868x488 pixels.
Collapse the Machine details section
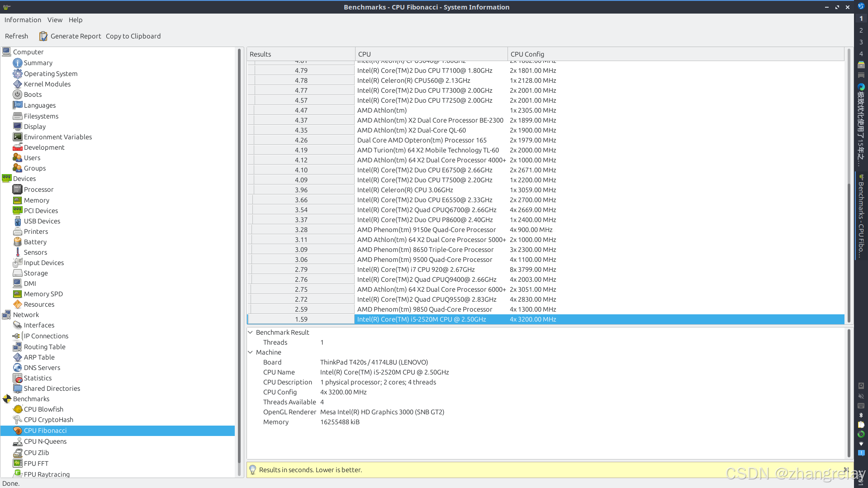(x=251, y=352)
